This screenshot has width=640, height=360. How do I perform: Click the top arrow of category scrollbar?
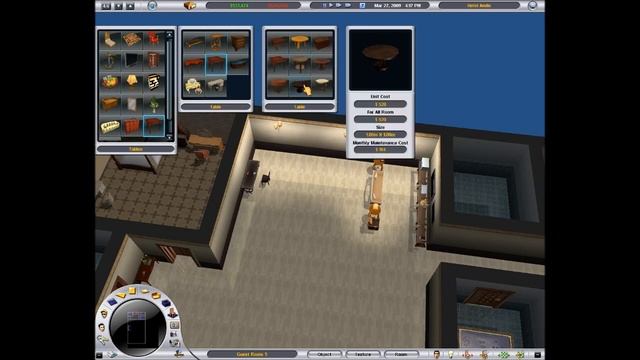pyautogui.click(x=169, y=36)
